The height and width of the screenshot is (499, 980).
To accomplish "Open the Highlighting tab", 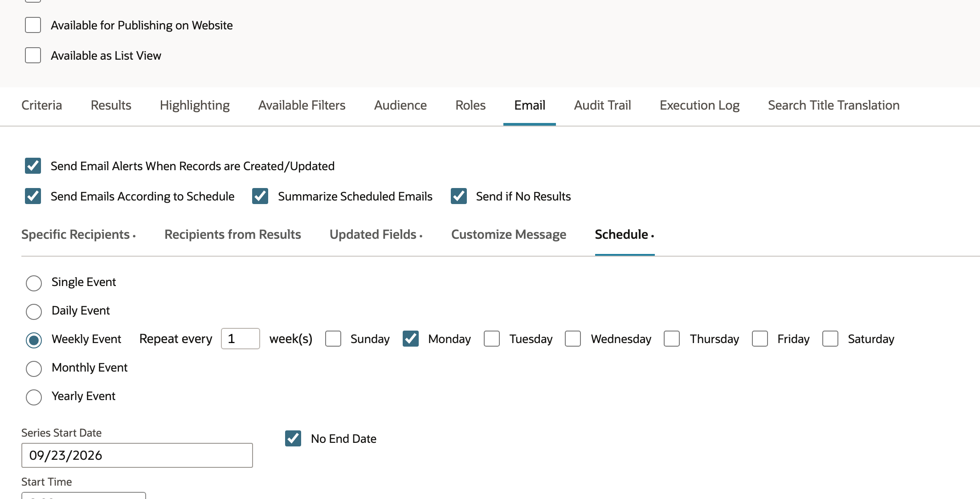I will click(x=195, y=105).
